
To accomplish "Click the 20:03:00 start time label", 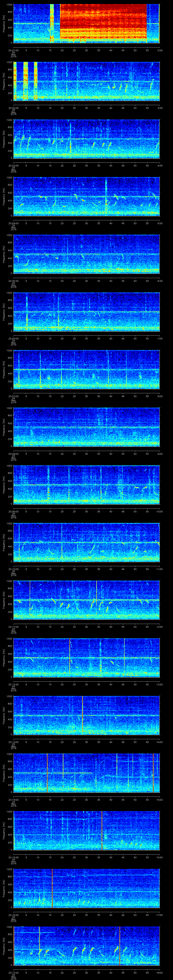I will [x=13, y=166].
